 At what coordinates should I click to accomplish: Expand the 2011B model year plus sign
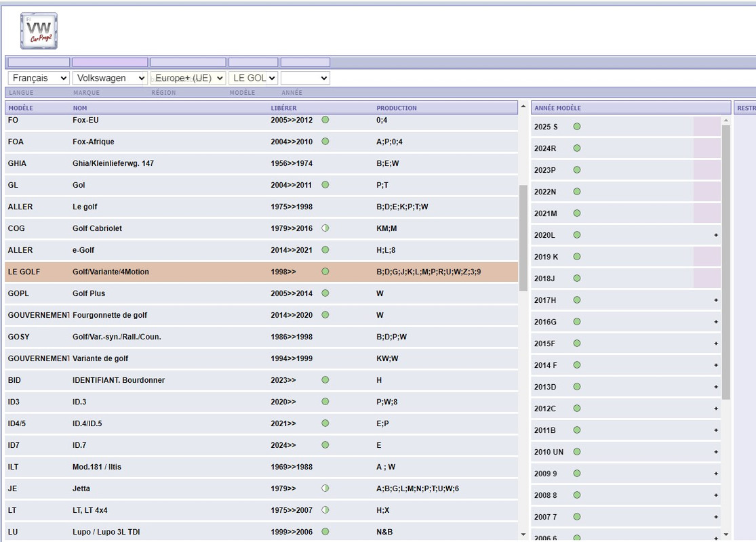pyautogui.click(x=716, y=430)
